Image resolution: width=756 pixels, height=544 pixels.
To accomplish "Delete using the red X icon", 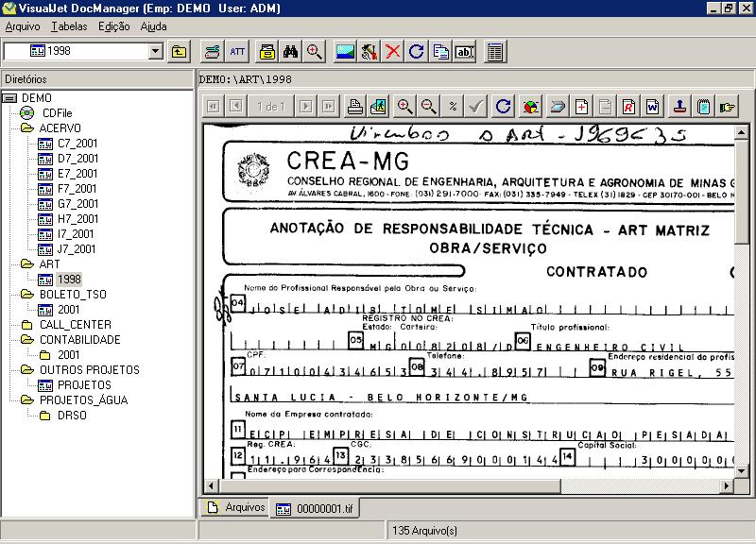I will coord(392,52).
